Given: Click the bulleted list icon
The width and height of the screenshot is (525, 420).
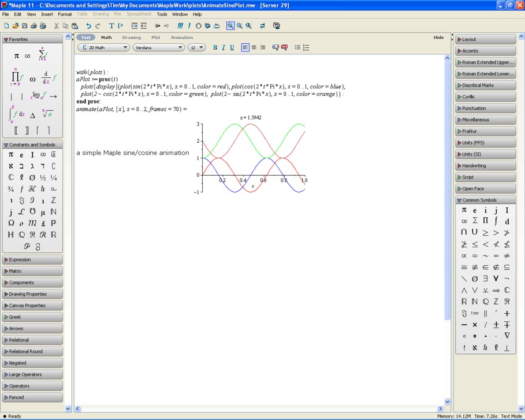Looking at the screenshot, I should click(x=297, y=47).
